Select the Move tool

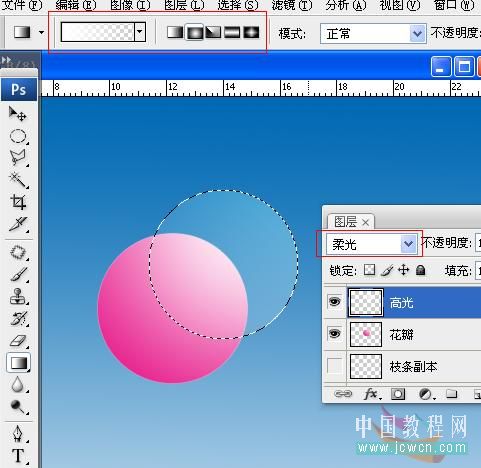(18, 114)
